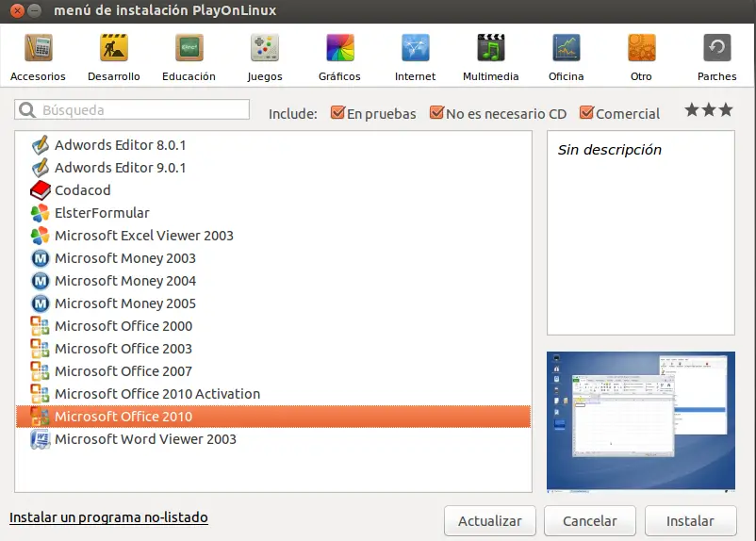Open the Internet category icon

[415, 48]
